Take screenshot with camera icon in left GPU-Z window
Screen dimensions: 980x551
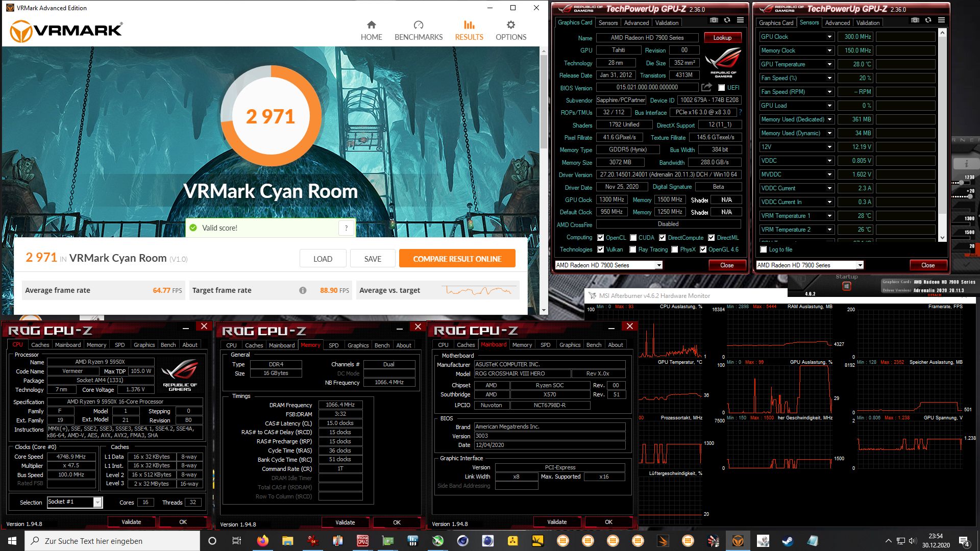(714, 20)
